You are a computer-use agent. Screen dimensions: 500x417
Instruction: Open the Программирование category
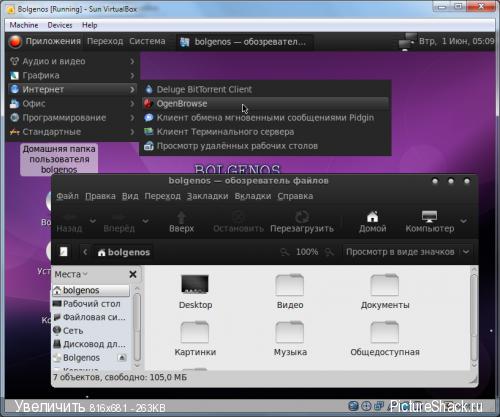coord(72,118)
